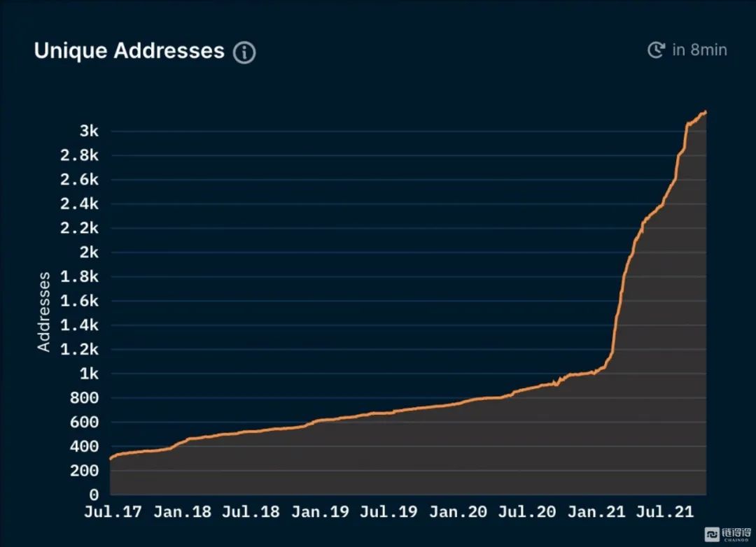Click the "Jul.20" x-axis label
The image size is (756, 547).
pos(527,511)
